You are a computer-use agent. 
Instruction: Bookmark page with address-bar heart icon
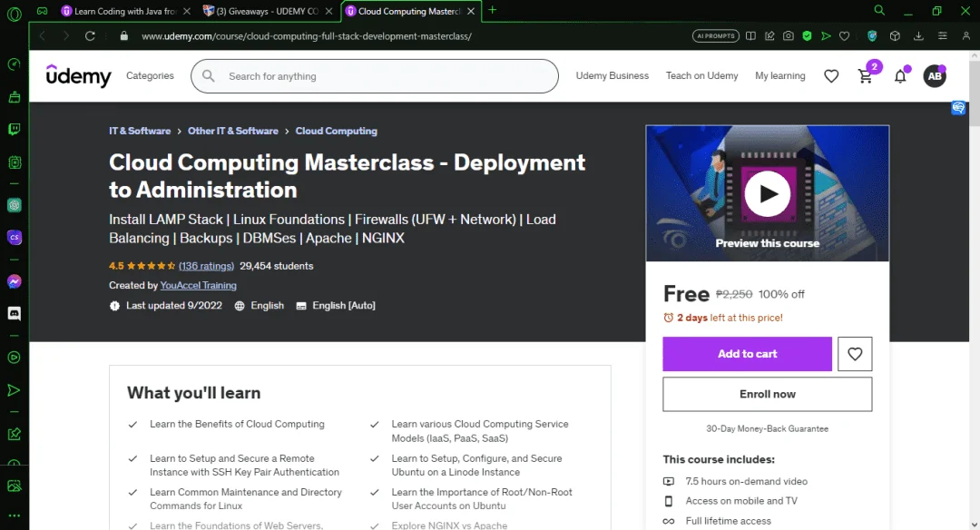point(845,36)
